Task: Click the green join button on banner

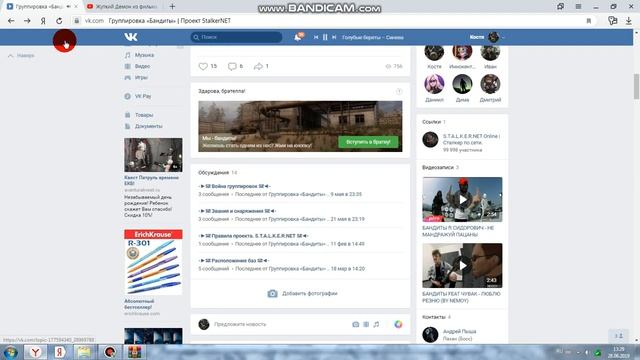Action: coord(368,142)
